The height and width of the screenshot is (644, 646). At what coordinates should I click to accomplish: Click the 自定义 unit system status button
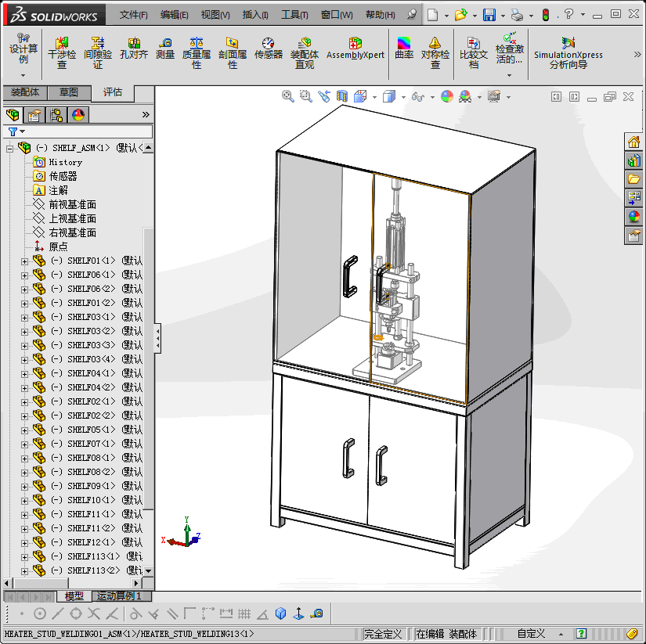pos(531,633)
